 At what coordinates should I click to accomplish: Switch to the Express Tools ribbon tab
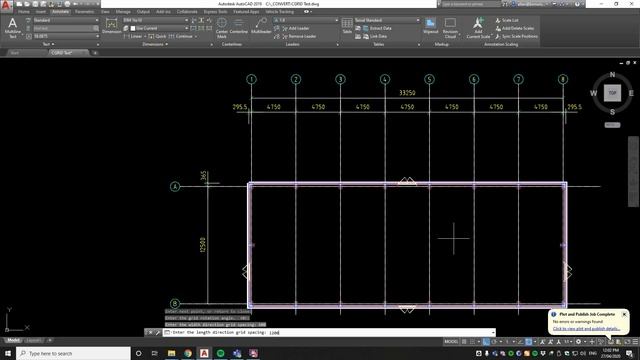(216, 12)
